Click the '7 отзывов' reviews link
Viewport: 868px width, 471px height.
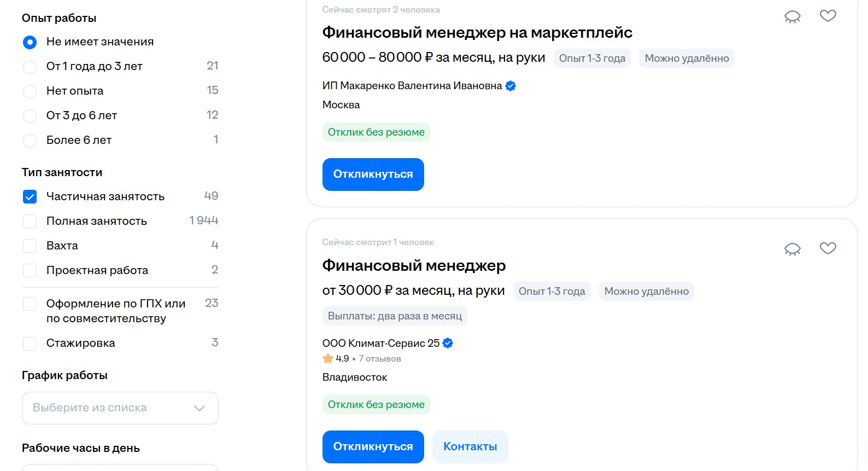380,359
